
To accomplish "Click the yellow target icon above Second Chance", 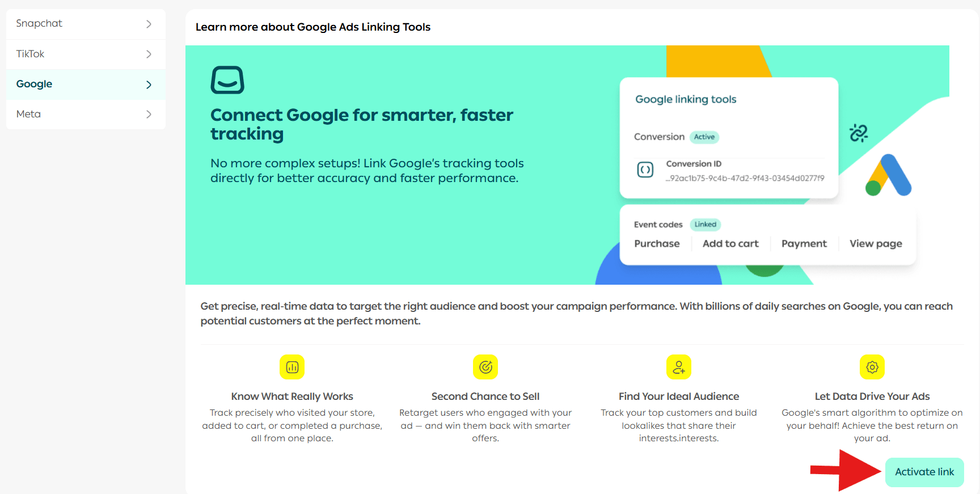I will (x=485, y=368).
